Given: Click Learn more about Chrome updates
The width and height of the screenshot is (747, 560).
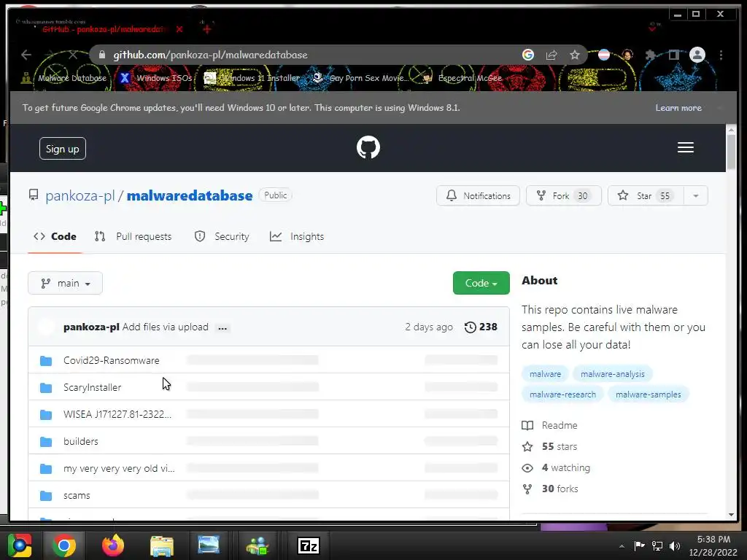Looking at the screenshot, I should pyautogui.click(x=678, y=108).
